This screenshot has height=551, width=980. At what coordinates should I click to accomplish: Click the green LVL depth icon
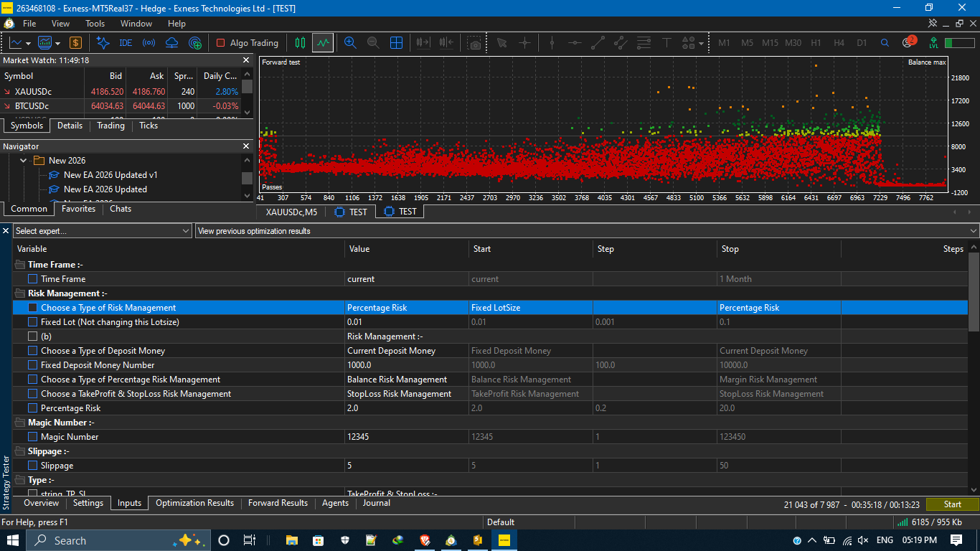click(933, 43)
